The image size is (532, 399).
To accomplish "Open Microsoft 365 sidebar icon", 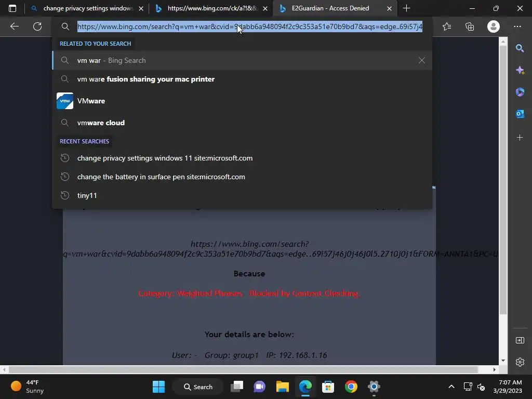I will pos(520,92).
